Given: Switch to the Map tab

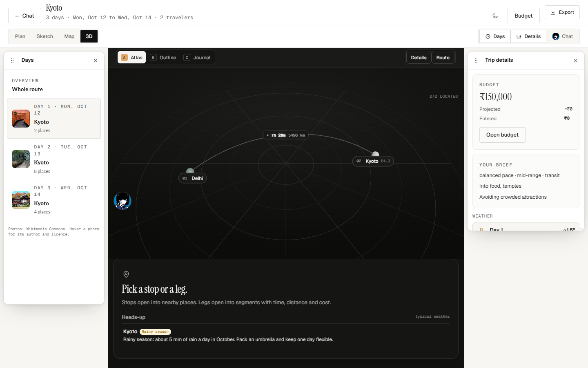Looking at the screenshot, I should 69,36.
